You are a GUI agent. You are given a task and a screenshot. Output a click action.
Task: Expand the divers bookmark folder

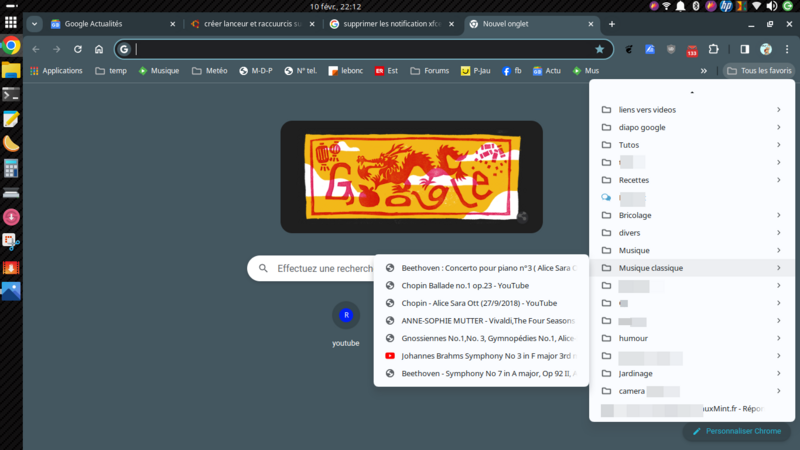click(x=692, y=233)
